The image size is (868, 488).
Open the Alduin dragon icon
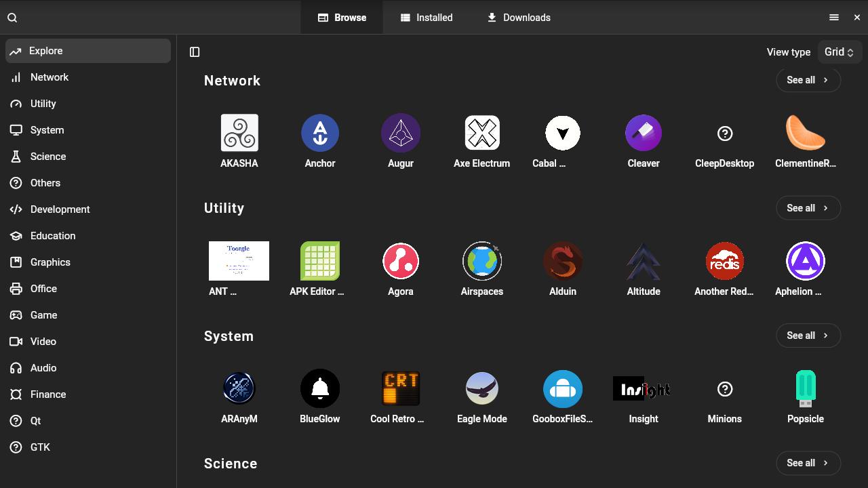point(563,261)
